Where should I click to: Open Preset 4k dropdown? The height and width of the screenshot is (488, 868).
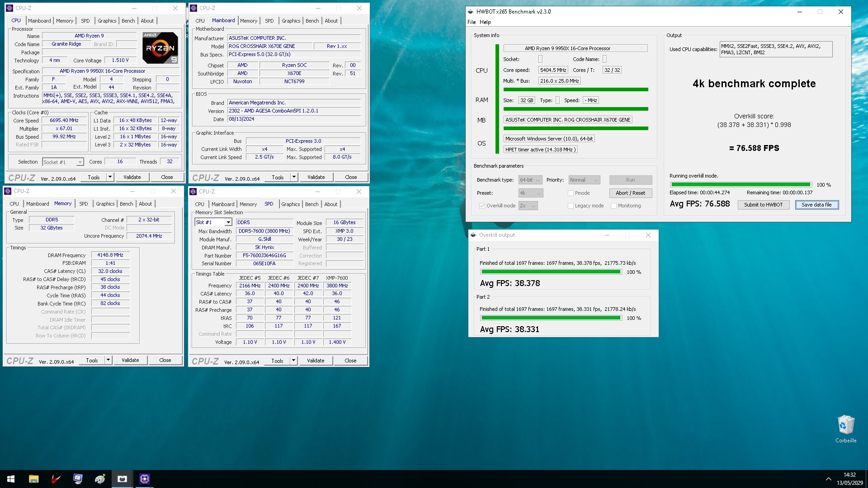[x=530, y=193]
